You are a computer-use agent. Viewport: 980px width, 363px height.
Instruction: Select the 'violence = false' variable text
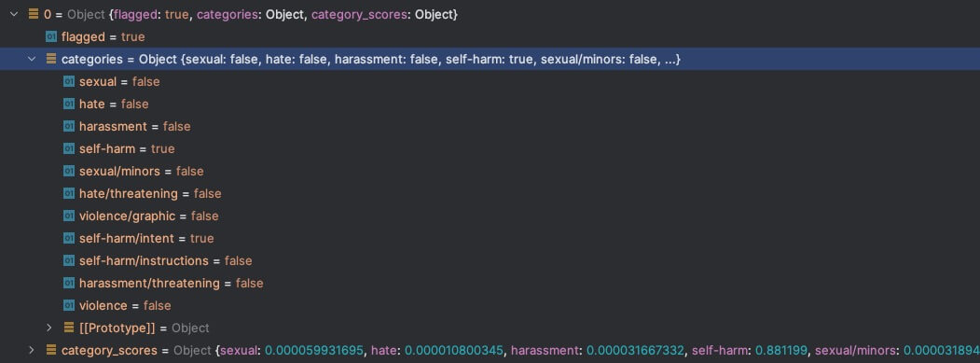click(125, 305)
